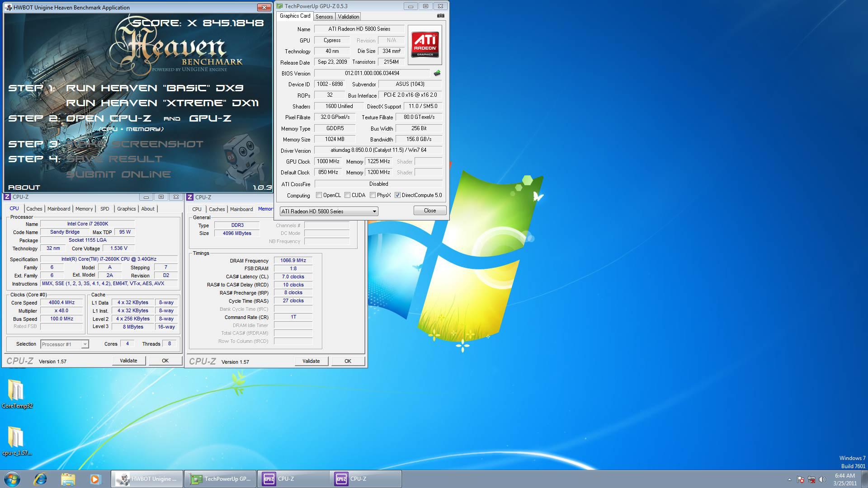Click Run Heaven "Basic" DX9
Screen dimensions: 868x488
point(155,88)
